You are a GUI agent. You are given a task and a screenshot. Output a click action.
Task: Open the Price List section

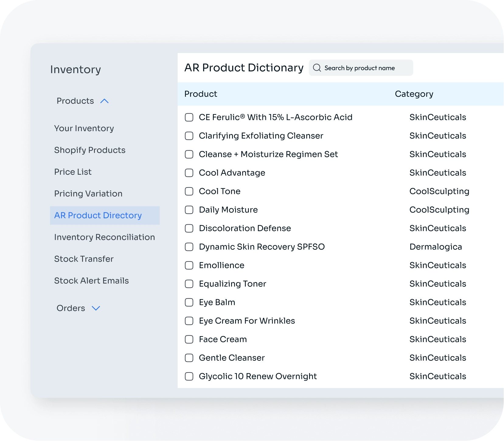[x=73, y=172]
